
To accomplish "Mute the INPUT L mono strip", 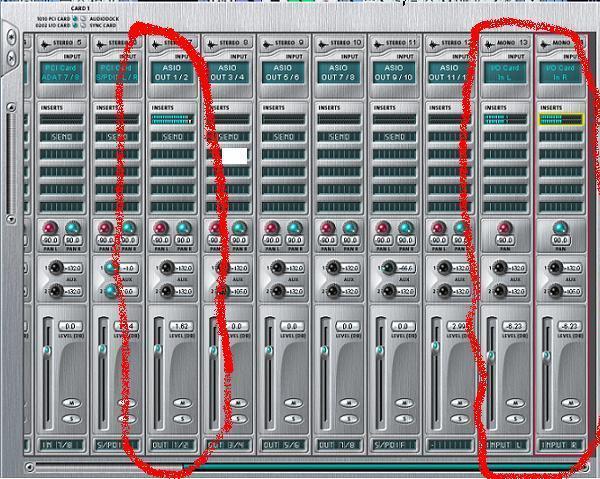I will pos(515,403).
